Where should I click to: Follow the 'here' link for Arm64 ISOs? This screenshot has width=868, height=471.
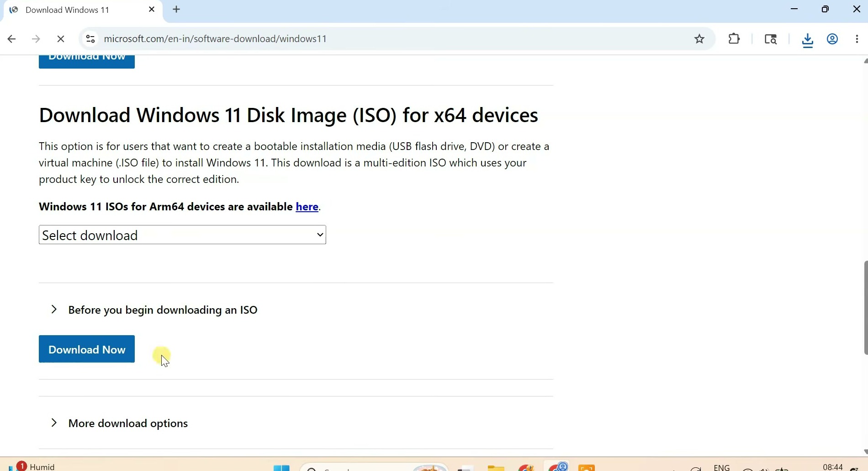pyautogui.click(x=307, y=207)
